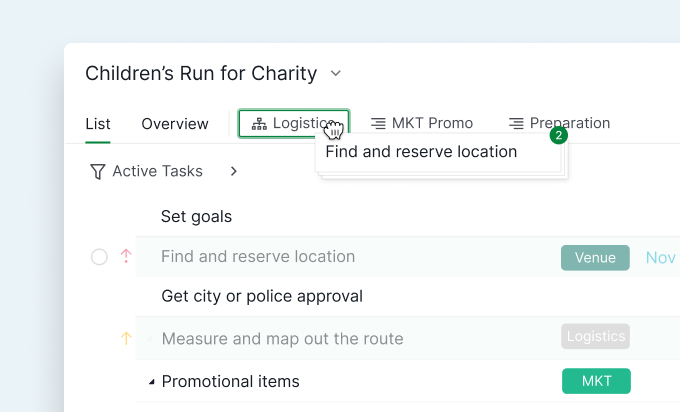Expand the chevron beside Active Tasks

[x=234, y=172]
